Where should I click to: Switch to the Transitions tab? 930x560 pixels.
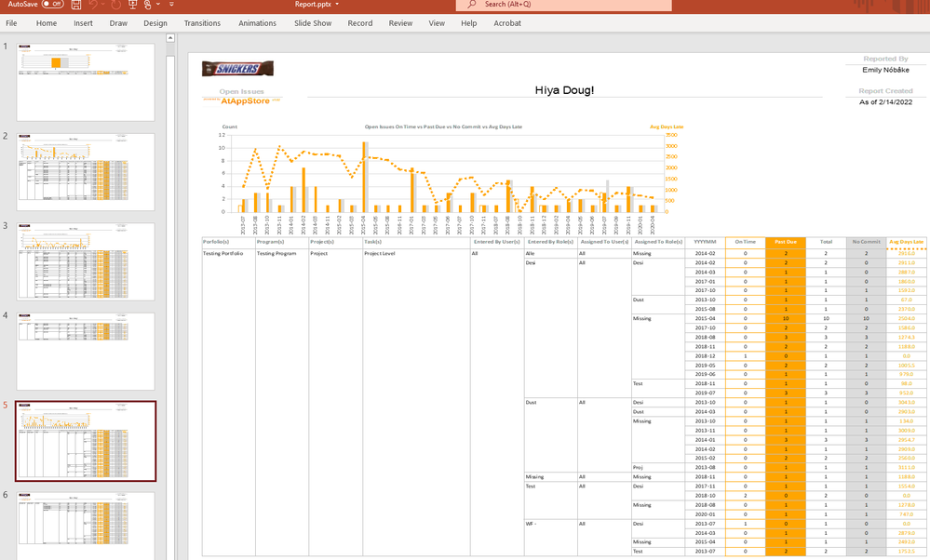coord(202,23)
